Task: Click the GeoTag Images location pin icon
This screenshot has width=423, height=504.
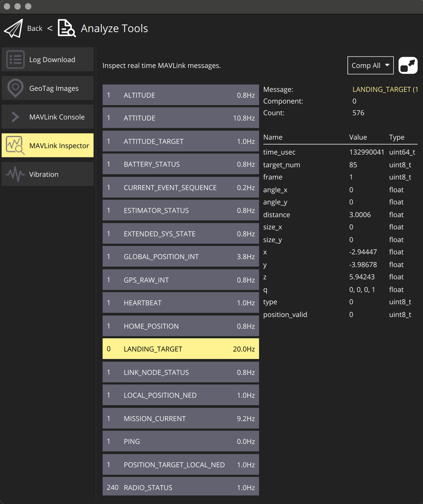Action: [15, 88]
